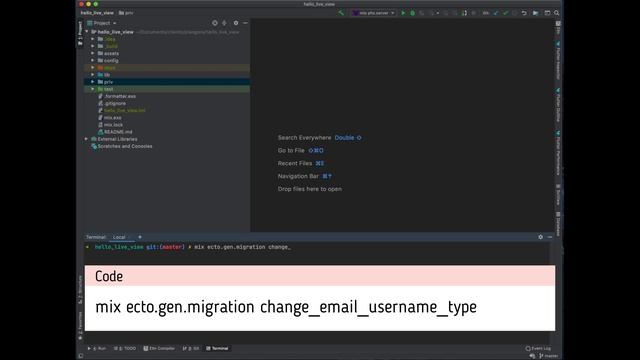Viewport: 640px width, 360px height.
Task: Expand the assets folder arrow
Action: click(x=93, y=53)
